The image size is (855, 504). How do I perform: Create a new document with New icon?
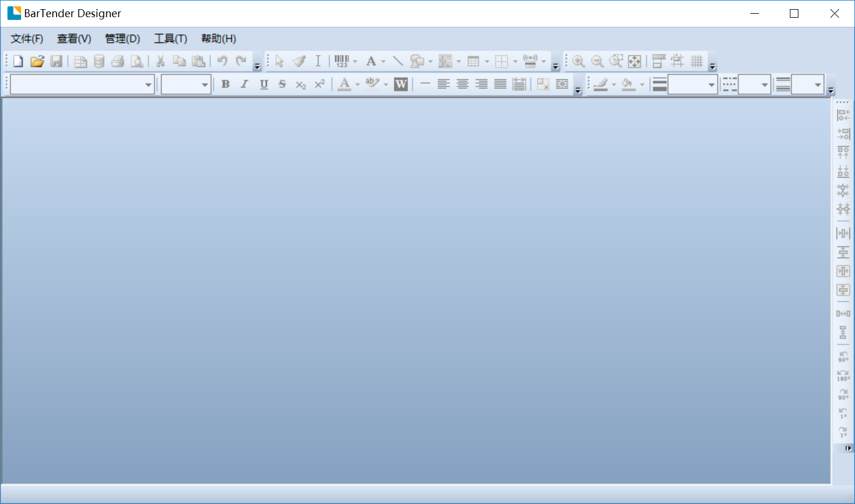coord(18,61)
